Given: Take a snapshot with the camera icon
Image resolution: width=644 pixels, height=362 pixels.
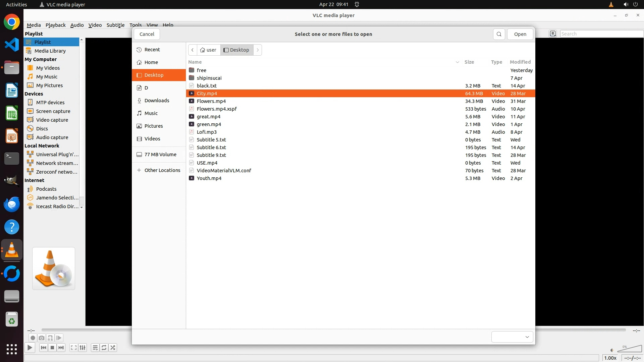Looking at the screenshot, I should click(x=41, y=338).
